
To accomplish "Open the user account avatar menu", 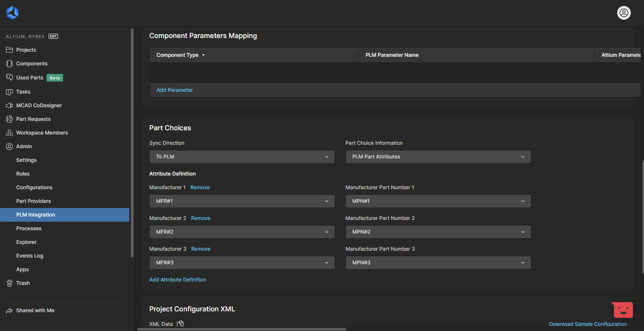I will click(x=624, y=13).
